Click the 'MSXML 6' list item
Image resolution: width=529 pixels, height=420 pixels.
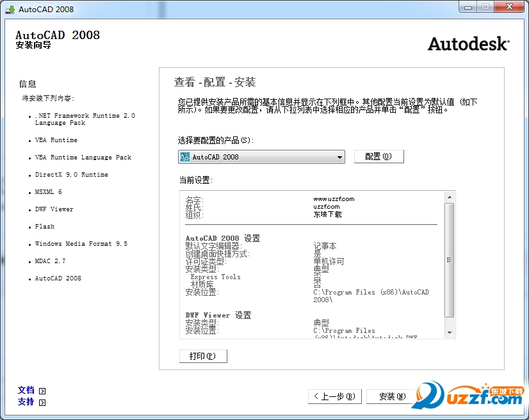[49, 191]
